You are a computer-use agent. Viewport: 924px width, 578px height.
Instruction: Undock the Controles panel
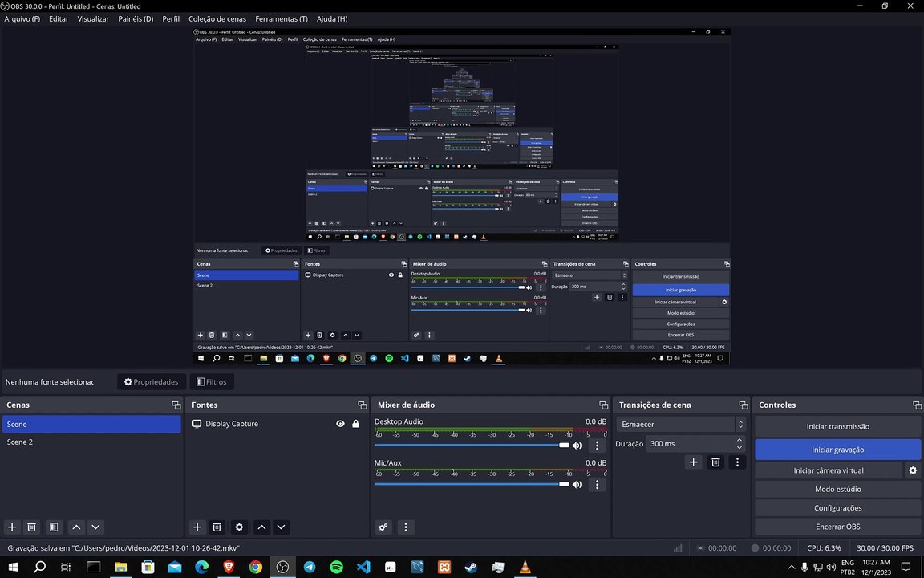[x=917, y=405]
